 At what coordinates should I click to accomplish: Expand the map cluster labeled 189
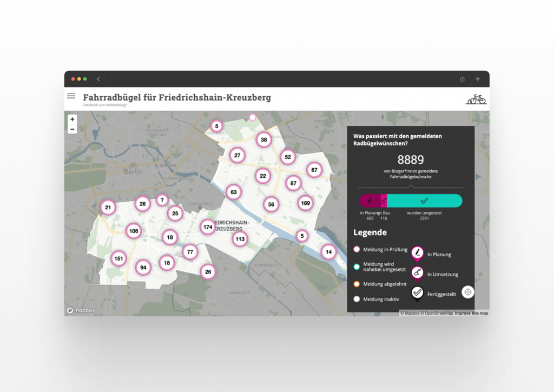pos(306,203)
